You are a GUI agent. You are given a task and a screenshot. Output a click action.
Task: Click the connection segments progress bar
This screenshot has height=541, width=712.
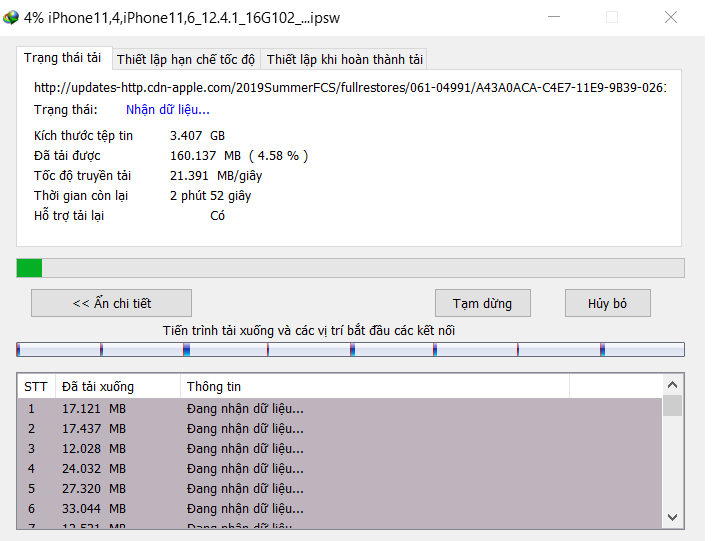pyautogui.click(x=350, y=350)
